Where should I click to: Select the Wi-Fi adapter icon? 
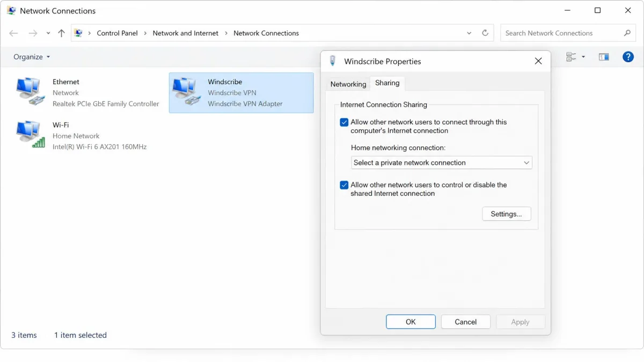(31, 134)
